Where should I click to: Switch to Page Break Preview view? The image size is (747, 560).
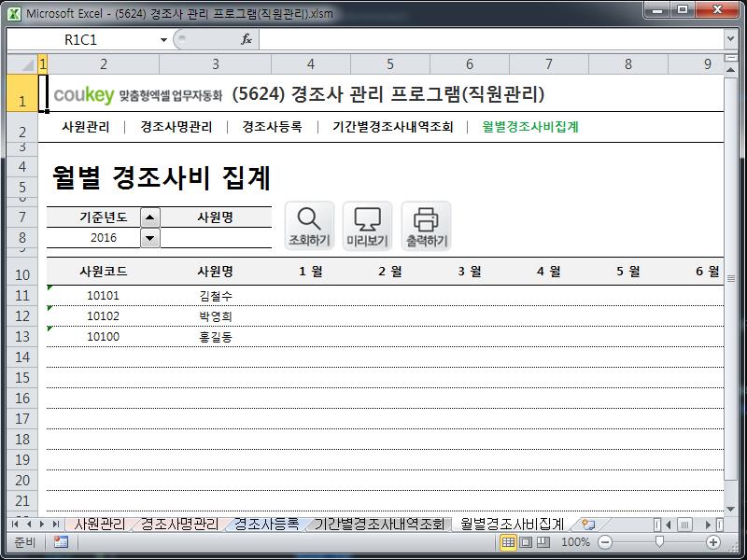(x=543, y=542)
